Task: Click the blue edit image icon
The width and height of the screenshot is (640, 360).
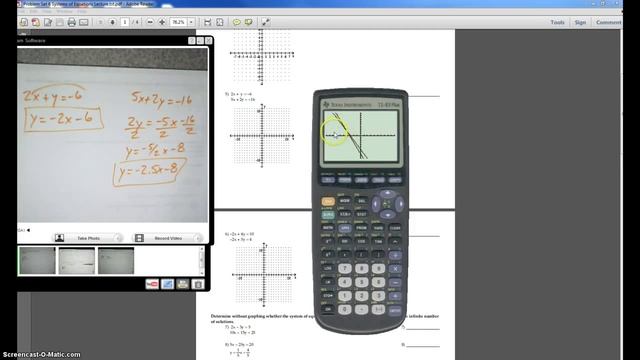Action: pos(167,284)
